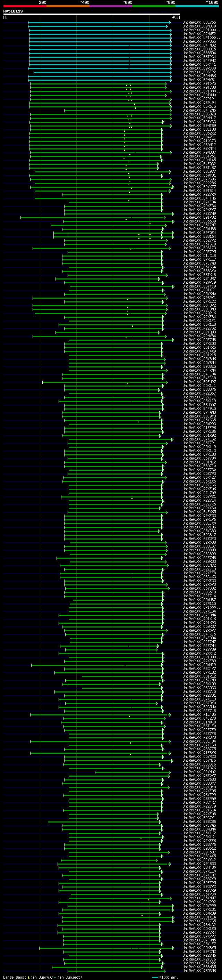Click hit UniRef100_B4FNG2
The image size is (222, 980).
tap(199, 46)
